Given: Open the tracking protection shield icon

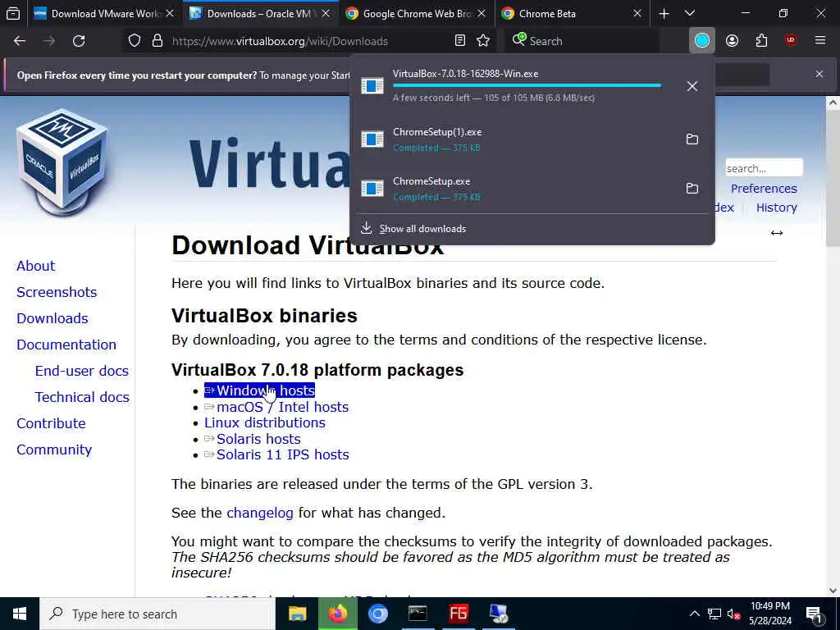Looking at the screenshot, I should coord(135,41).
